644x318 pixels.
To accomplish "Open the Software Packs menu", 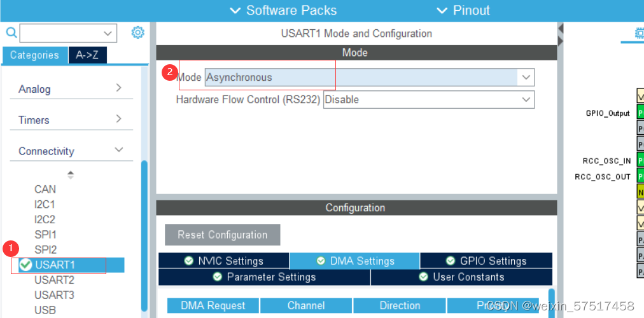I will tap(283, 10).
